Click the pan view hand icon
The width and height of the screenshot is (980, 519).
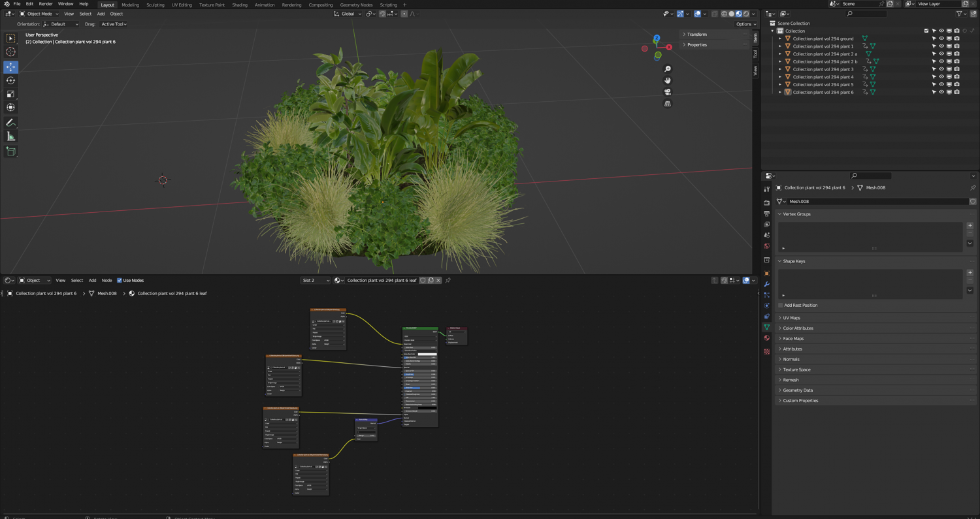pos(667,80)
